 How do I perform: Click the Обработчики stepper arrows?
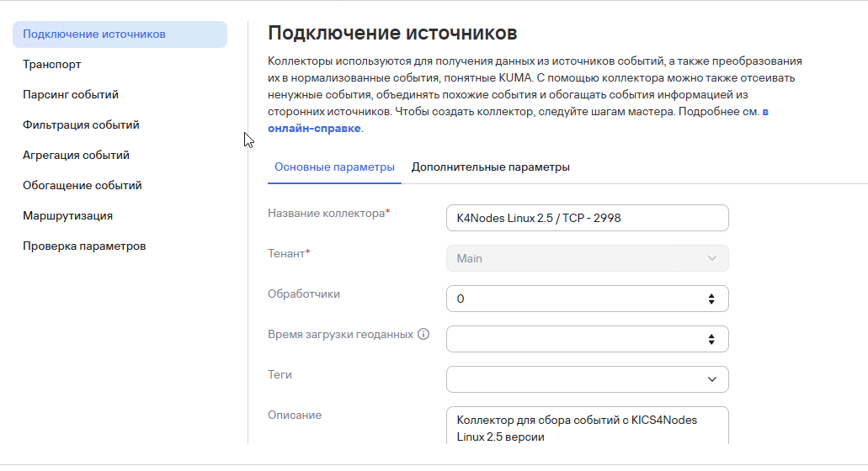(x=711, y=299)
